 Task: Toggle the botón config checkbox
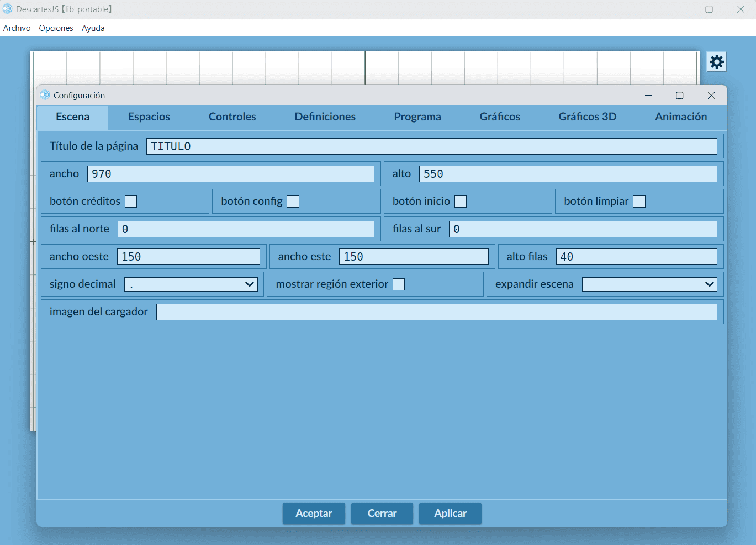tap(293, 202)
